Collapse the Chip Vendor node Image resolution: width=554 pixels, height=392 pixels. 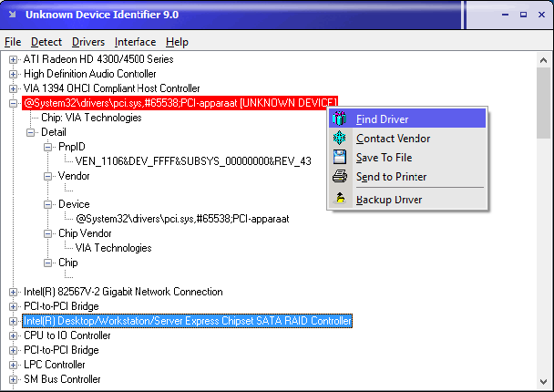pyautogui.click(x=47, y=233)
